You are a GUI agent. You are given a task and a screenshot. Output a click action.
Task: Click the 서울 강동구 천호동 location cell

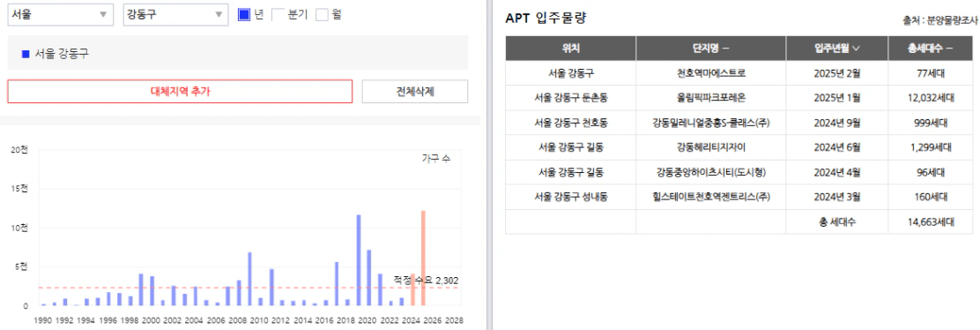[570, 123]
